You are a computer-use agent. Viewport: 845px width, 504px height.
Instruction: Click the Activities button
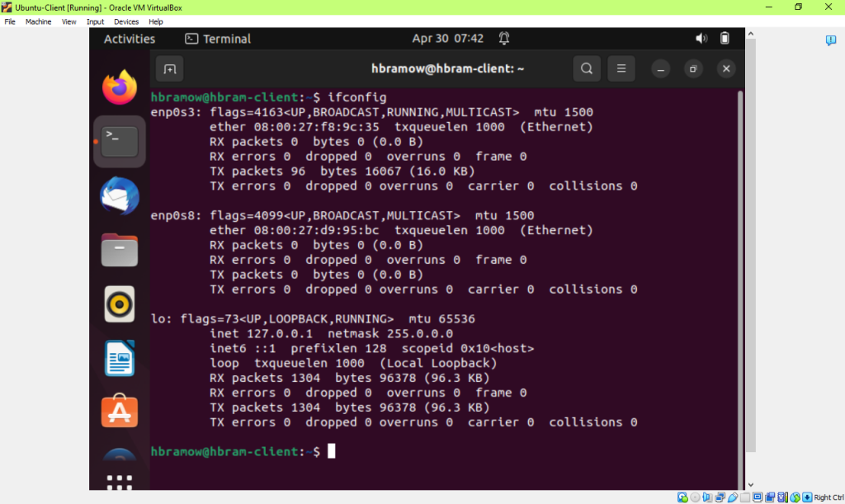(130, 39)
